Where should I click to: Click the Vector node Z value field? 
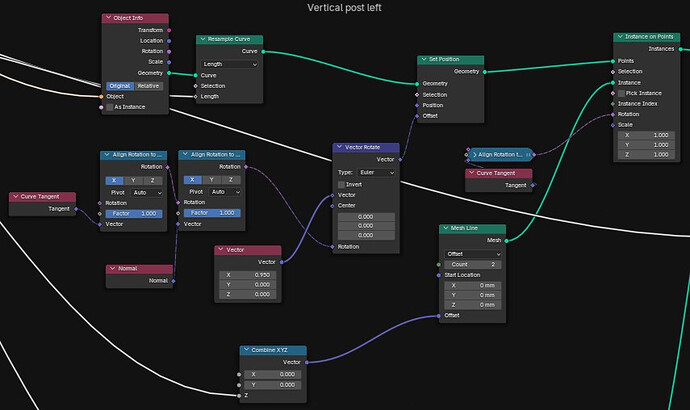(x=248, y=294)
